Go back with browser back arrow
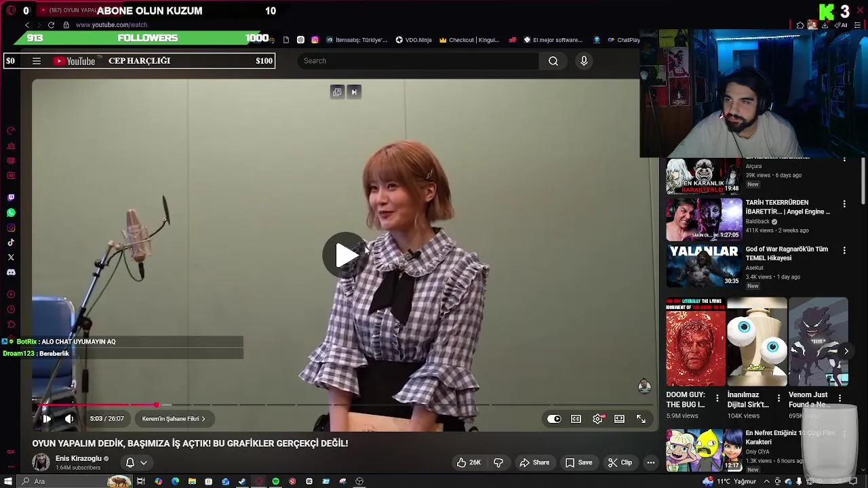 [x=27, y=25]
